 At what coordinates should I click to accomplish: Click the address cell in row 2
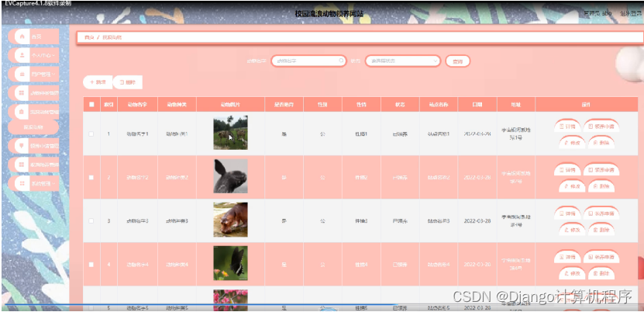click(x=516, y=177)
